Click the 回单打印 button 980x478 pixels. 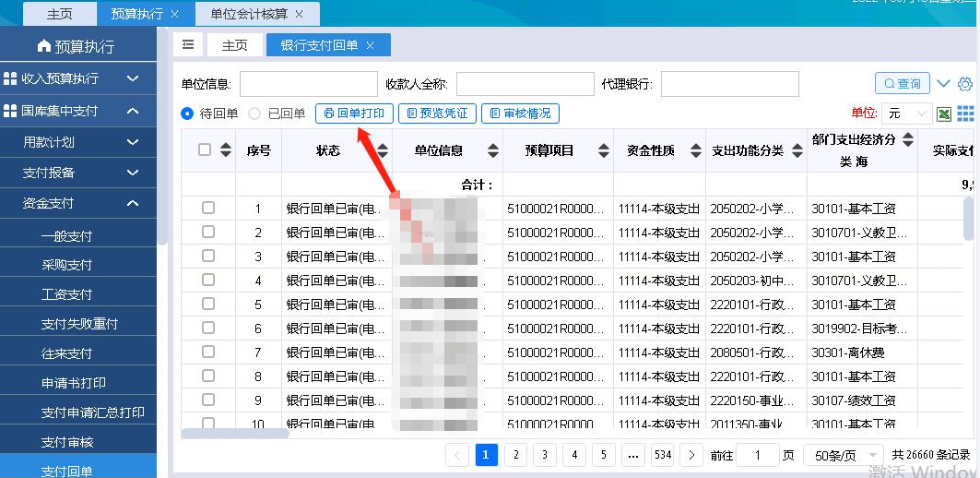tap(354, 114)
